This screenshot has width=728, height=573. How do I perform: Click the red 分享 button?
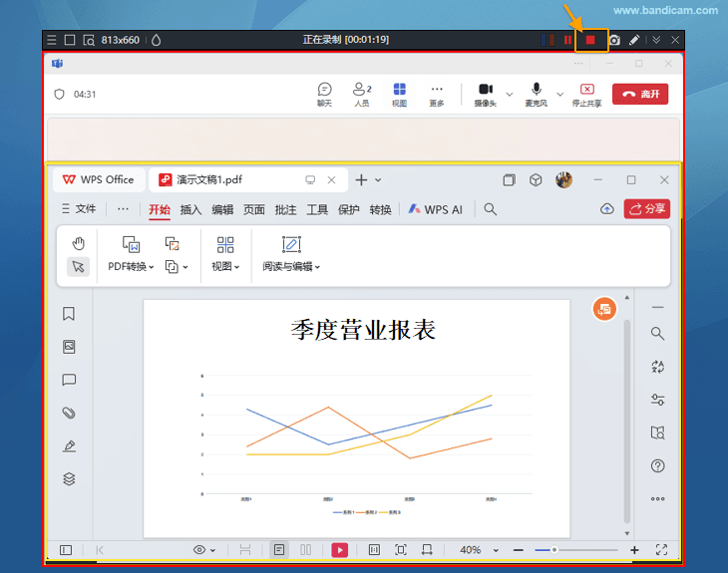(x=647, y=209)
